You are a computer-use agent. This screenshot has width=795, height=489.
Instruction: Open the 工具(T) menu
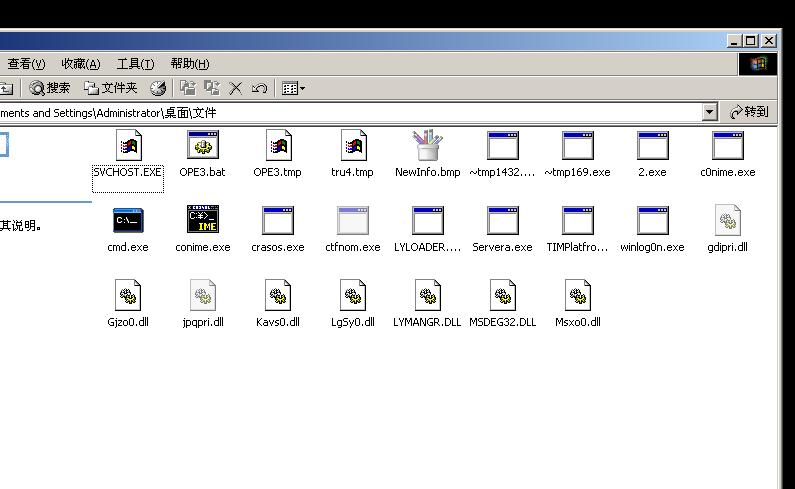[135, 64]
